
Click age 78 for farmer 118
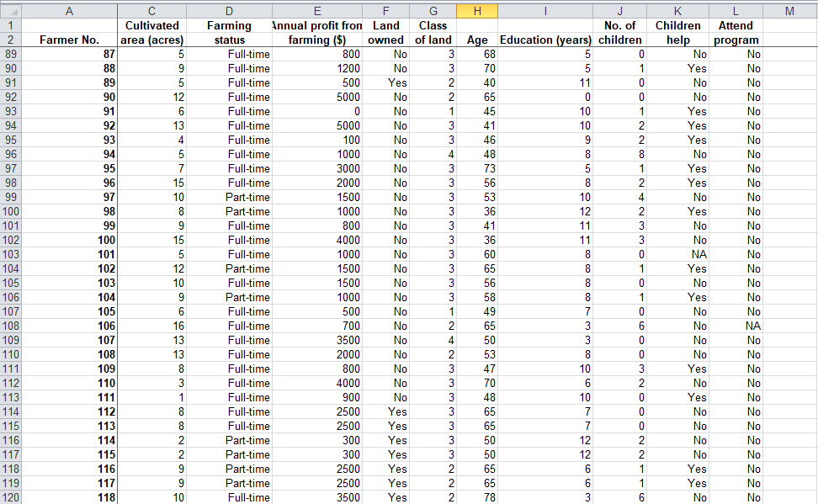click(477, 497)
